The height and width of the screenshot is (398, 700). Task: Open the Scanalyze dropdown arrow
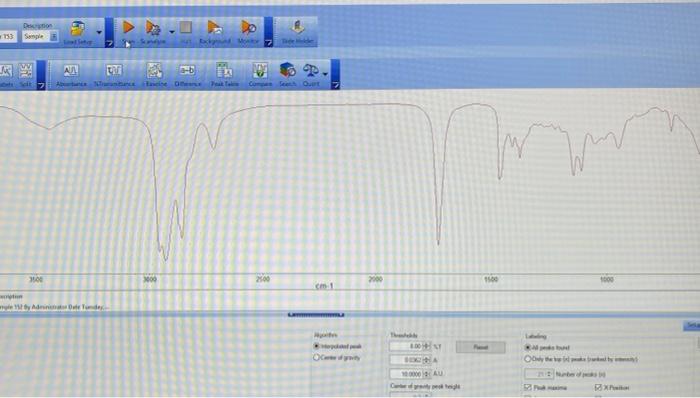tap(172, 32)
